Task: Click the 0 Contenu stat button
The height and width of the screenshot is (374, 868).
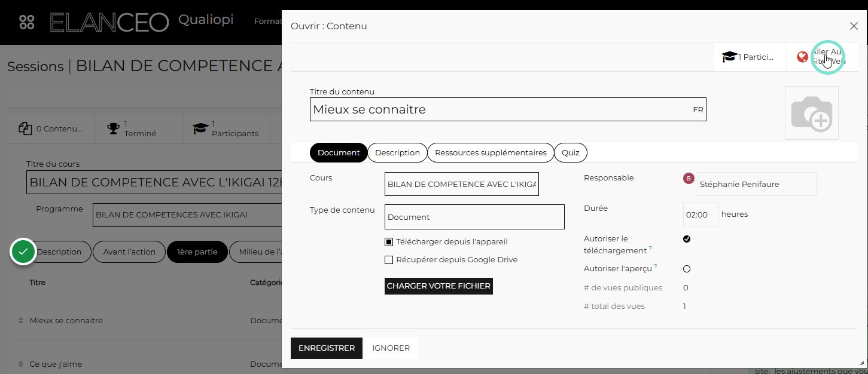Action: click(x=51, y=128)
